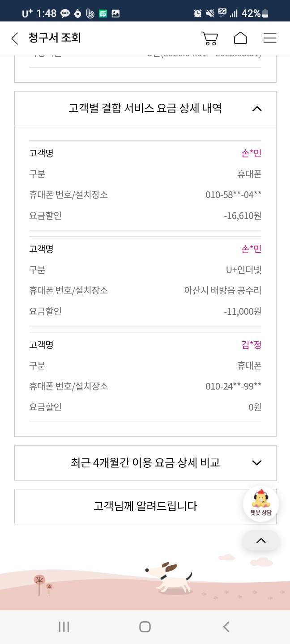Collapse 고객별 결합 서비스 요금 상세 내역

257,109
